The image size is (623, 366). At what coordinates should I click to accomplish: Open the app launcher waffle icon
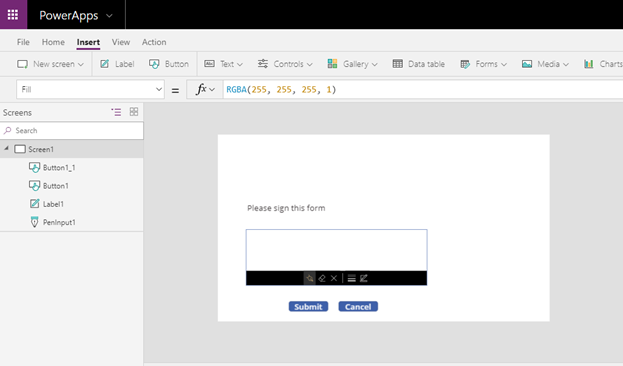coord(13,15)
